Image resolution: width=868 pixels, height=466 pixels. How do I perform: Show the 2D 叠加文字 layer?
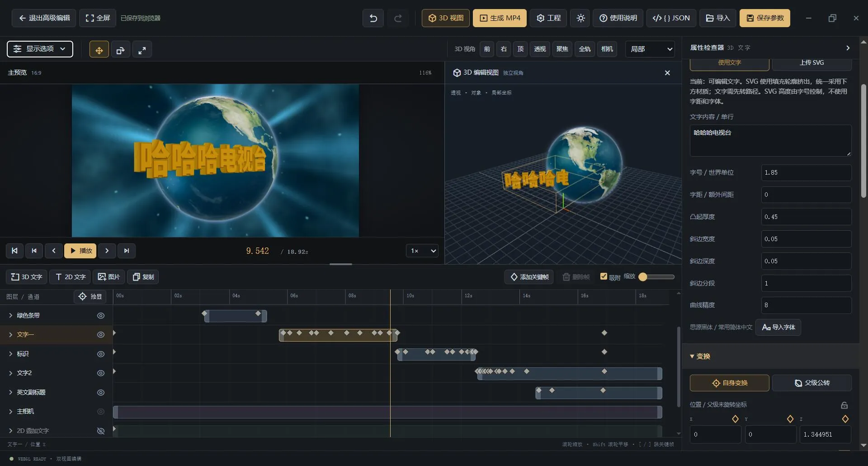(101, 431)
